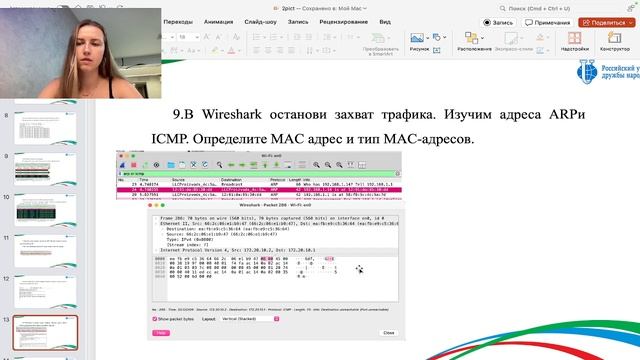The height and width of the screenshot is (360, 640).
Task: Select slide 12 thumbnail
Action: 45,291
